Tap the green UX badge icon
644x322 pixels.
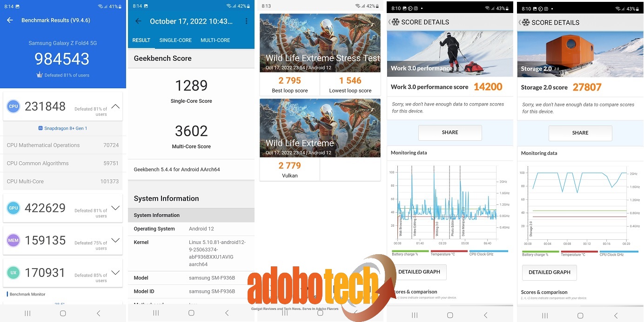click(x=13, y=273)
